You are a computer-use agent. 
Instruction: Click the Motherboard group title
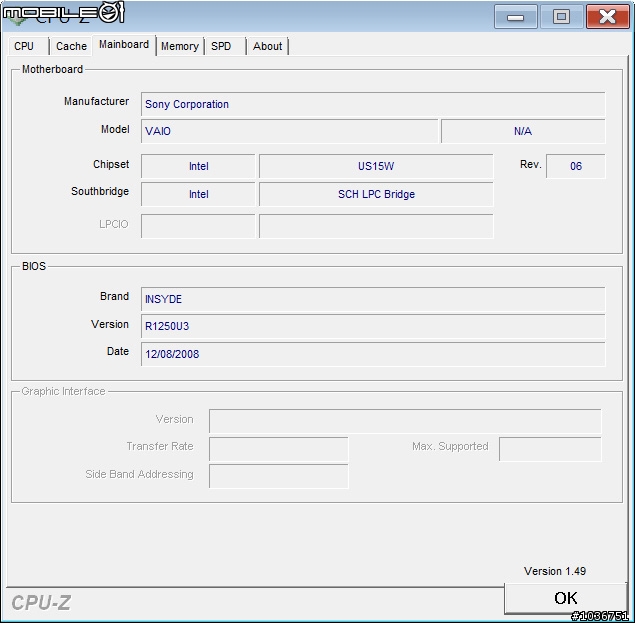coord(52,69)
